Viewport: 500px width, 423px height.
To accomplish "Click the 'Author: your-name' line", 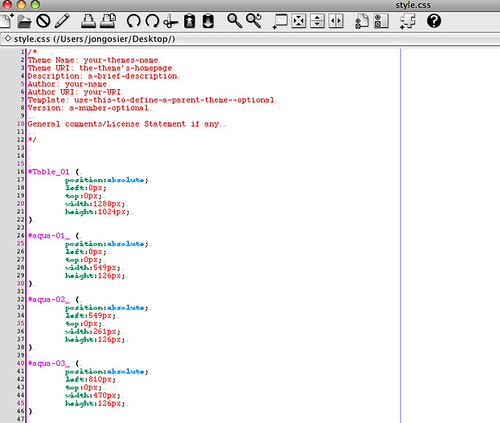I will (x=67, y=84).
